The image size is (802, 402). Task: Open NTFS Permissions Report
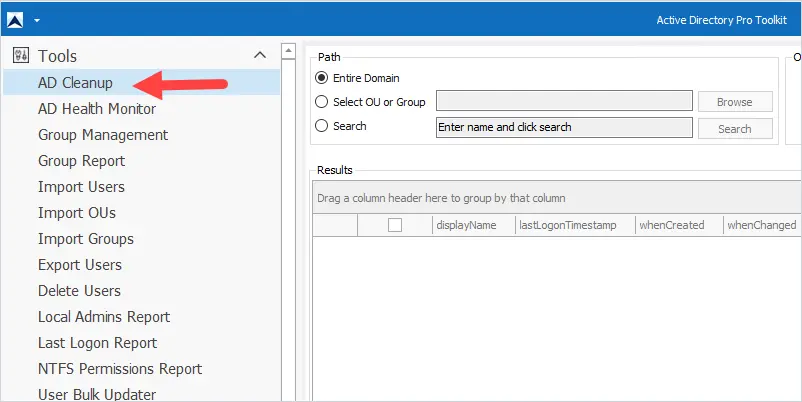(x=120, y=369)
